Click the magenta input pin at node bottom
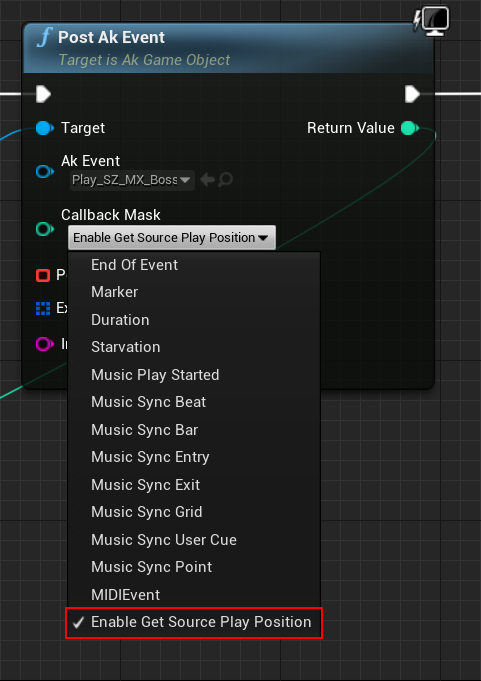481x681 pixels. [45, 344]
